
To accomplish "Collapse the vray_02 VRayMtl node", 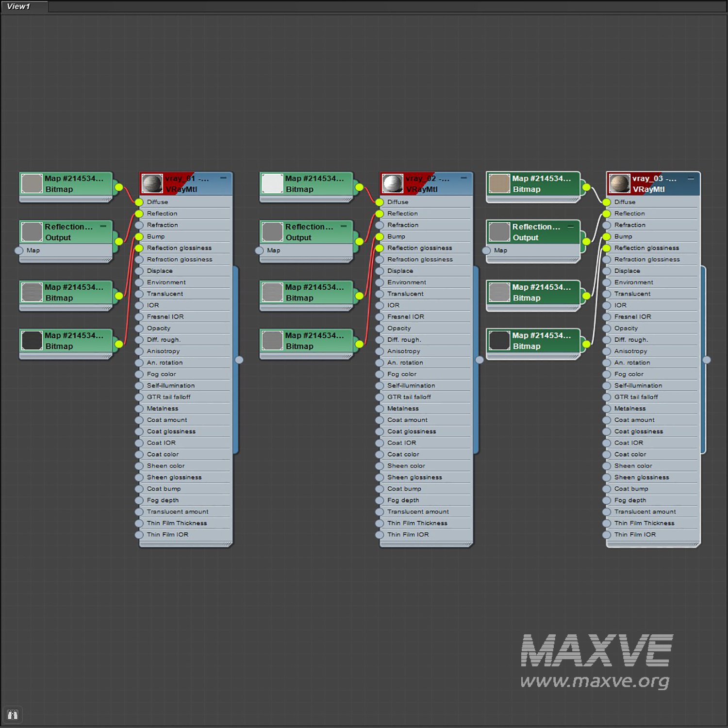I will tap(463, 178).
